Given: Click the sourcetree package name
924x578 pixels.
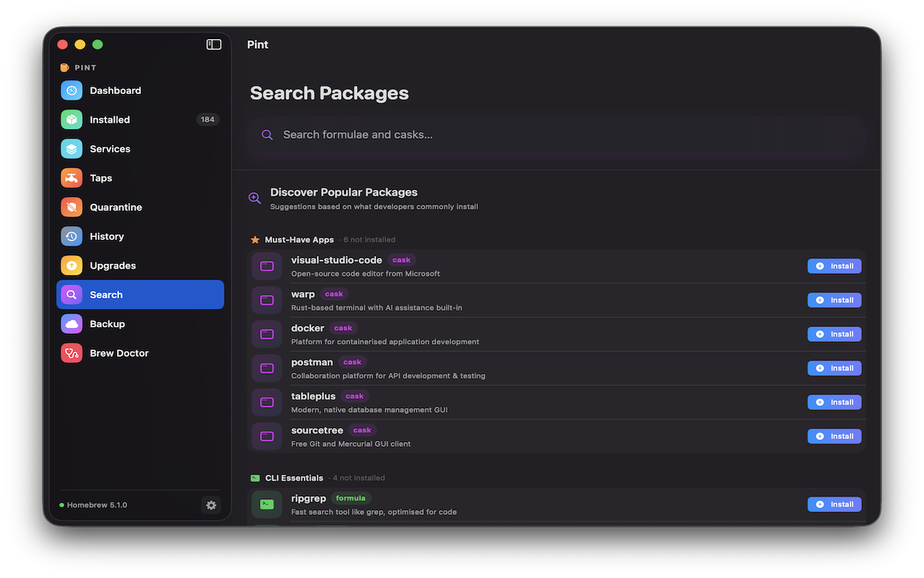Looking at the screenshot, I should [317, 431].
